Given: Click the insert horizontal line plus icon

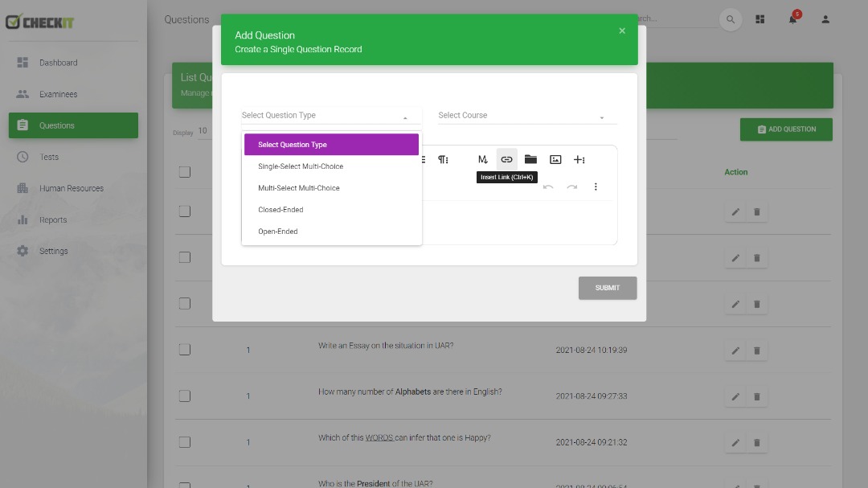Looking at the screenshot, I should [579, 159].
